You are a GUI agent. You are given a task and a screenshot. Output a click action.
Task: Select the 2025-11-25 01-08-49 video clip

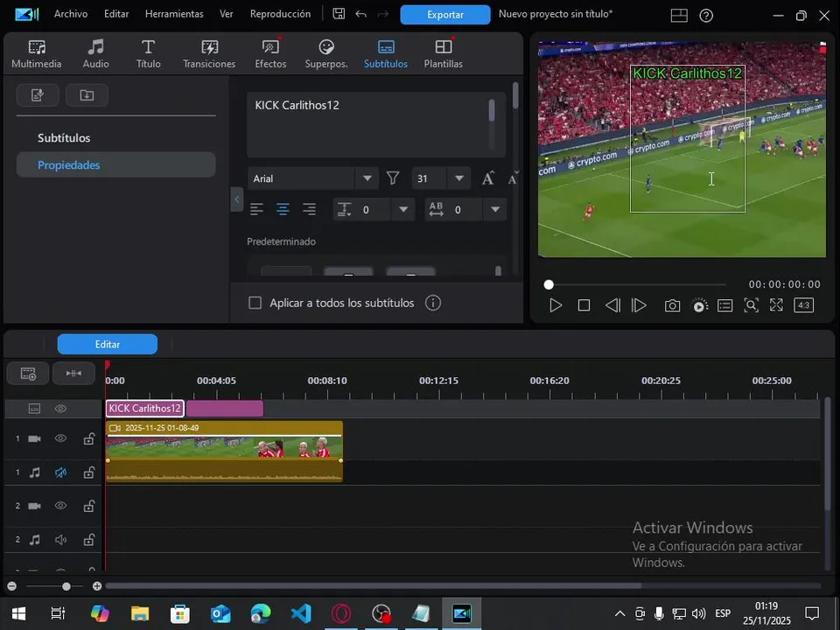[224, 440]
